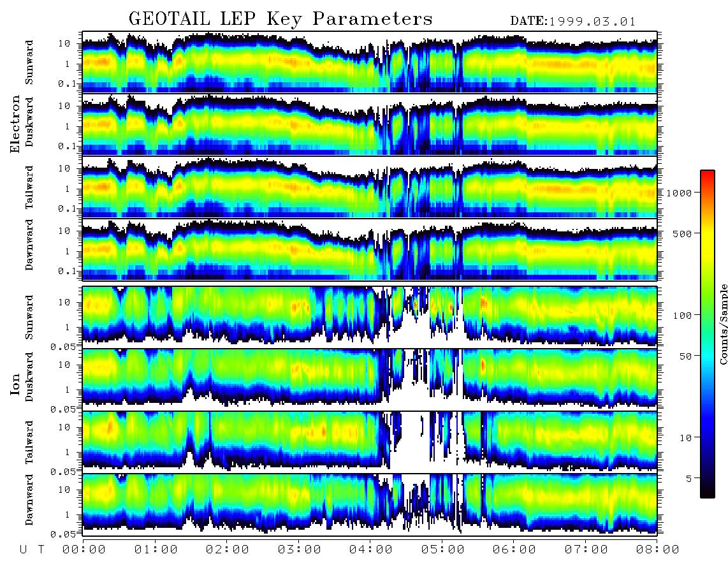Click the red top end of the color bar
This screenshot has height=561, width=728.
708,175
